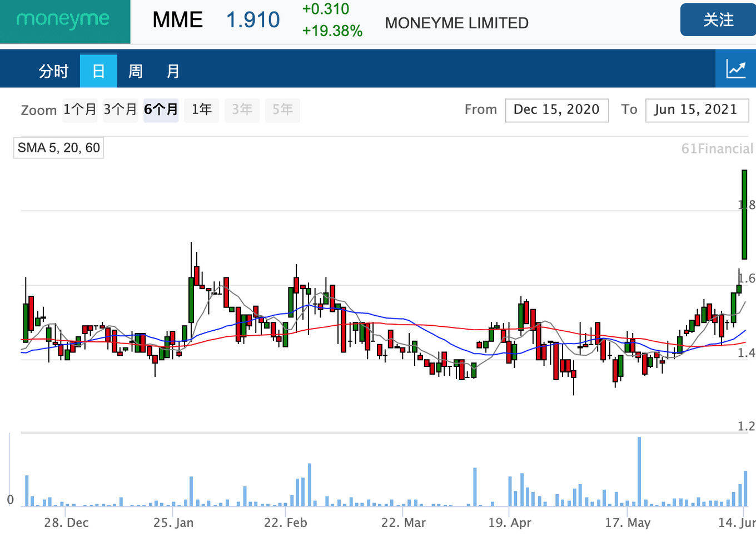Open the 月 monthly chart tab
Image resolution: width=756 pixels, height=552 pixels.
[x=173, y=71]
